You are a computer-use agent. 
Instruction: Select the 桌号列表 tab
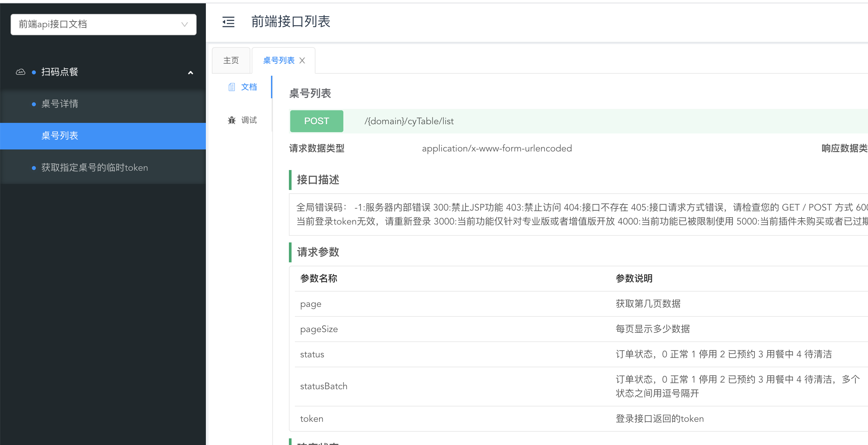(x=278, y=61)
